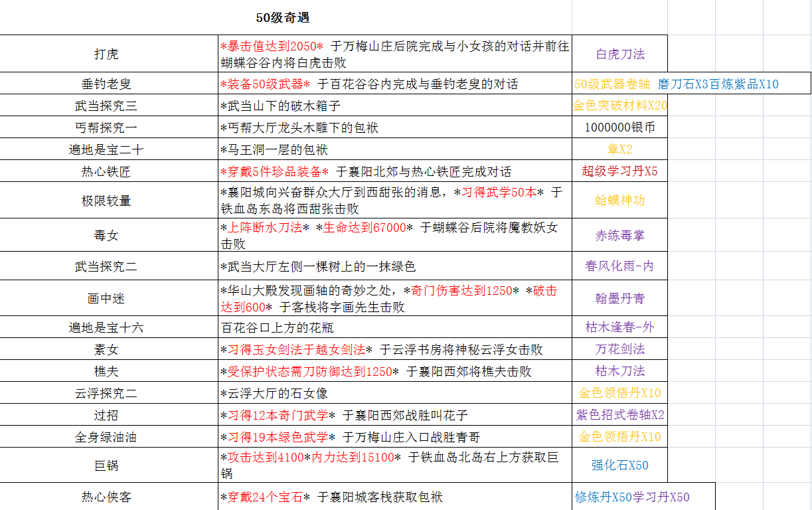Select the reward "赤练毒掌"
The image size is (812, 510).
coord(620,235)
